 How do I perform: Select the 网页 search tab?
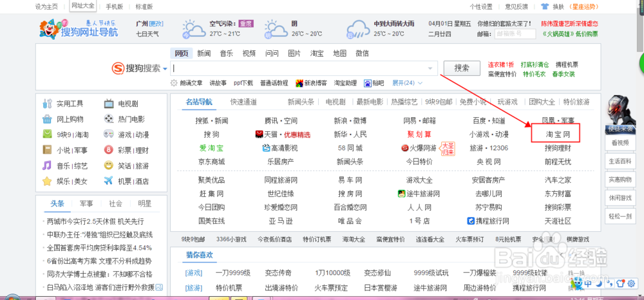(x=181, y=53)
